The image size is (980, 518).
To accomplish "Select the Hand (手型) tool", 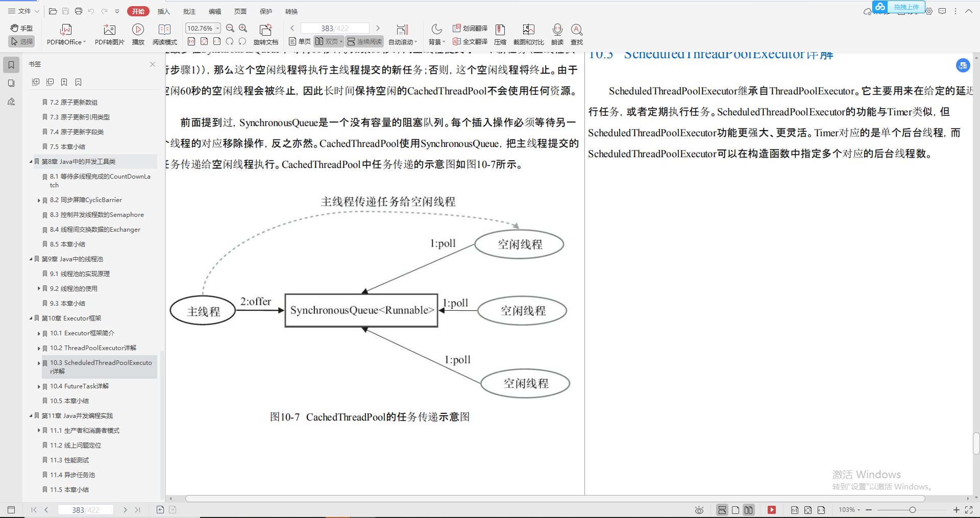I will click(x=21, y=28).
